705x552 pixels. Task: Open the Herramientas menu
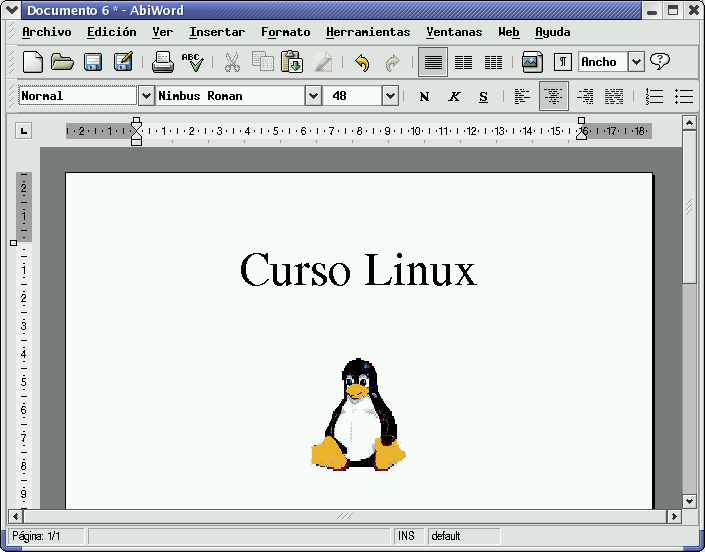pos(368,32)
